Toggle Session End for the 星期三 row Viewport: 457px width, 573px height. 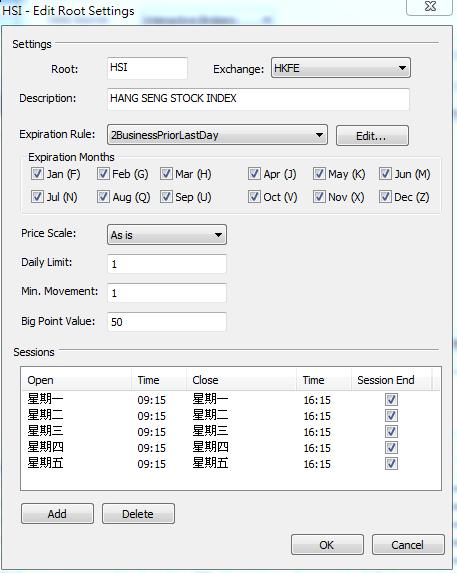[391, 432]
